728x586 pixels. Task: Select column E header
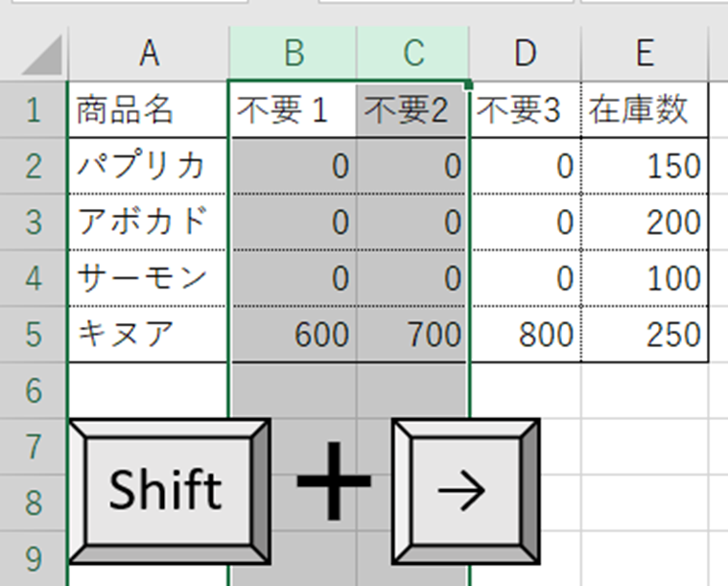pos(645,55)
